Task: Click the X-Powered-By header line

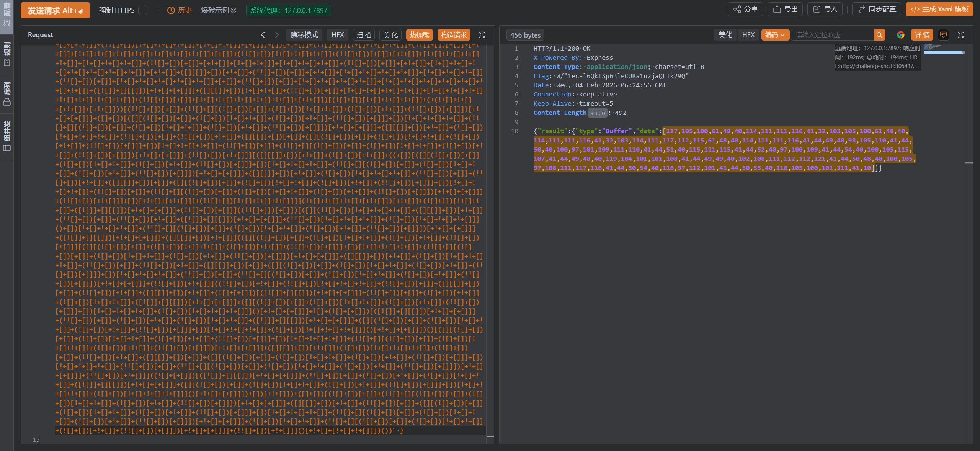Action: click(x=573, y=58)
